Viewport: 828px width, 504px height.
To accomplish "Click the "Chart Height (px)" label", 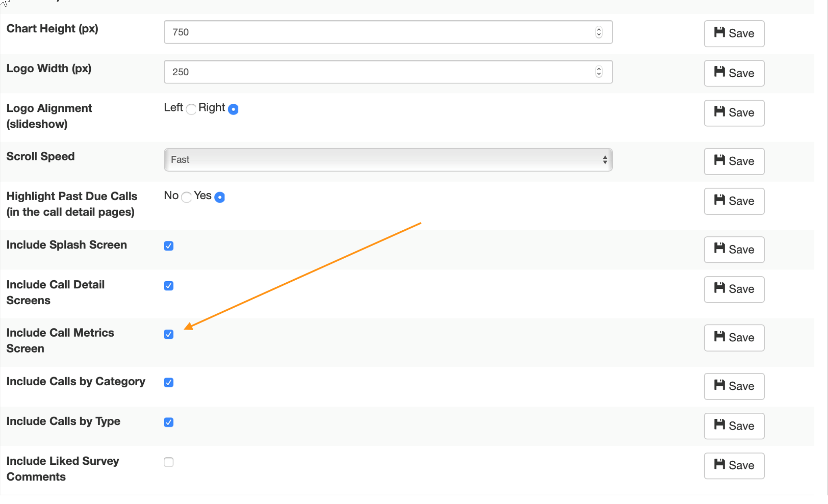I will click(x=52, y=29).
